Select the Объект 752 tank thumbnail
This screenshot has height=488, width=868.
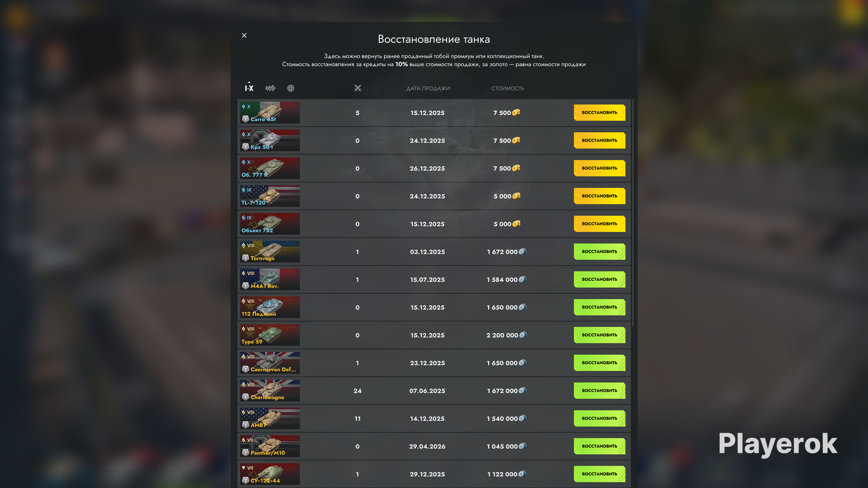point(270,224)
